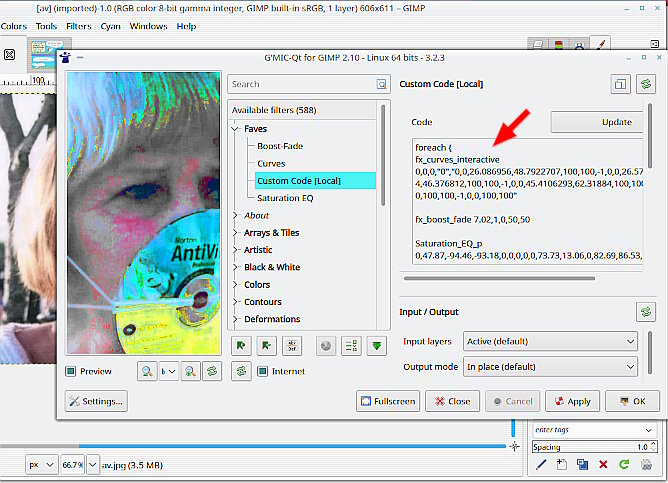Click the copy command icon beside filter title
The width and height of the screenshot is (668, 483).
pos(620,84)
